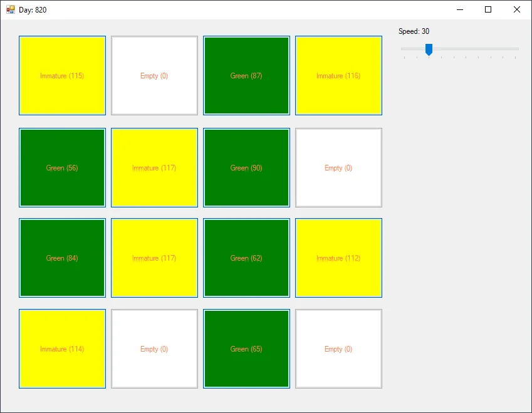The width and height of the screenshot is (532, 413).
Task: Choose the Green (84) tile
Action: [x=63, y=258]
